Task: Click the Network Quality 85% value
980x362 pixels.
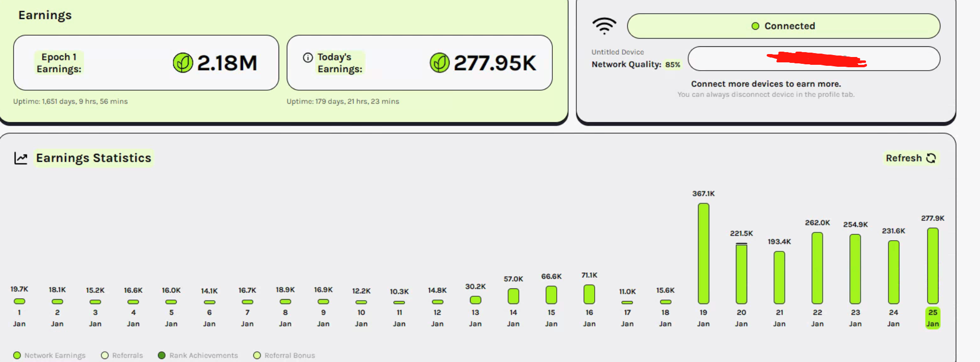Action: (673, 64)
